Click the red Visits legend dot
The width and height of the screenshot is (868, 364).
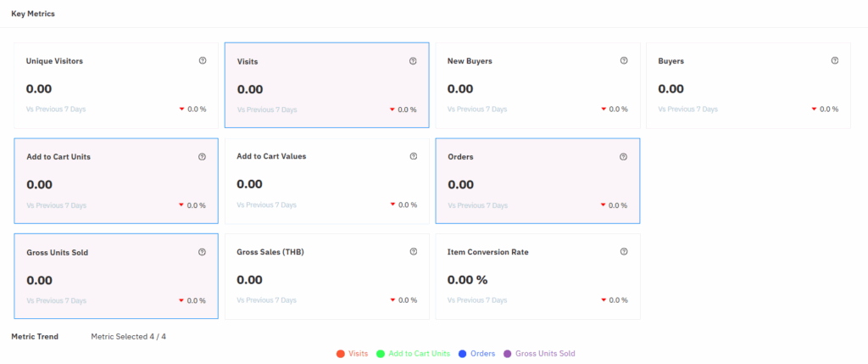(x=341, y=354)
